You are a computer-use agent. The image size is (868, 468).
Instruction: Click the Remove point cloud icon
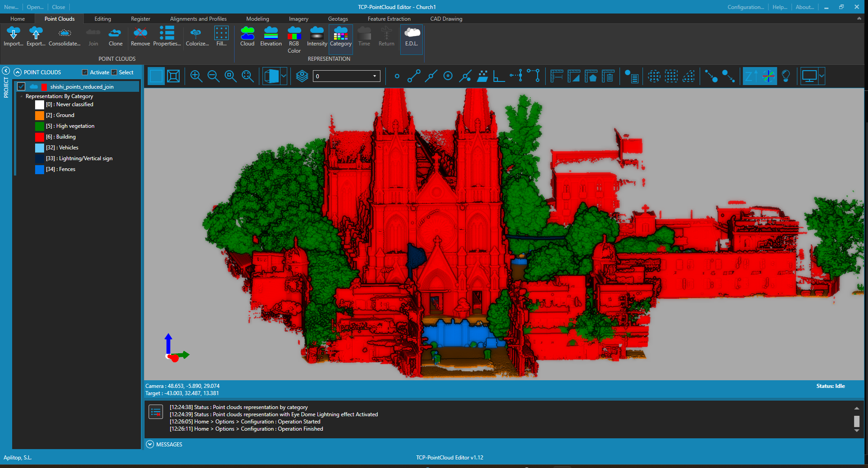pos(140,36)
